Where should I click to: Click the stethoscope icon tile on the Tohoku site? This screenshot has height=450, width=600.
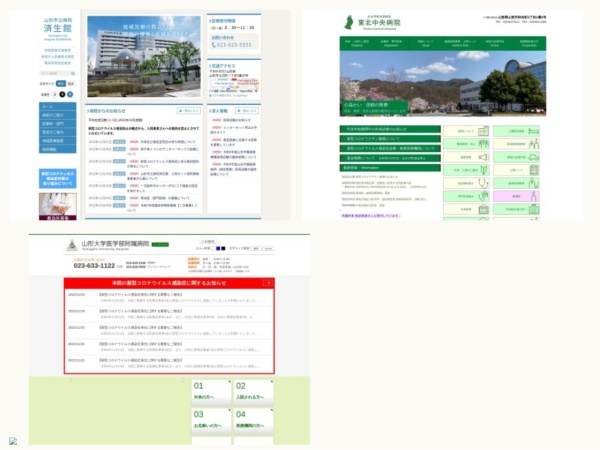point(466,183)
